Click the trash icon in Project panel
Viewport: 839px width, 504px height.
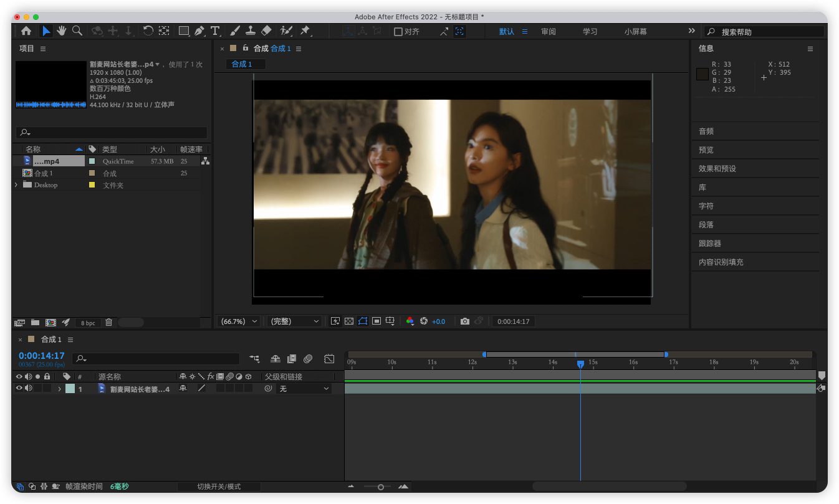(108, 323)
